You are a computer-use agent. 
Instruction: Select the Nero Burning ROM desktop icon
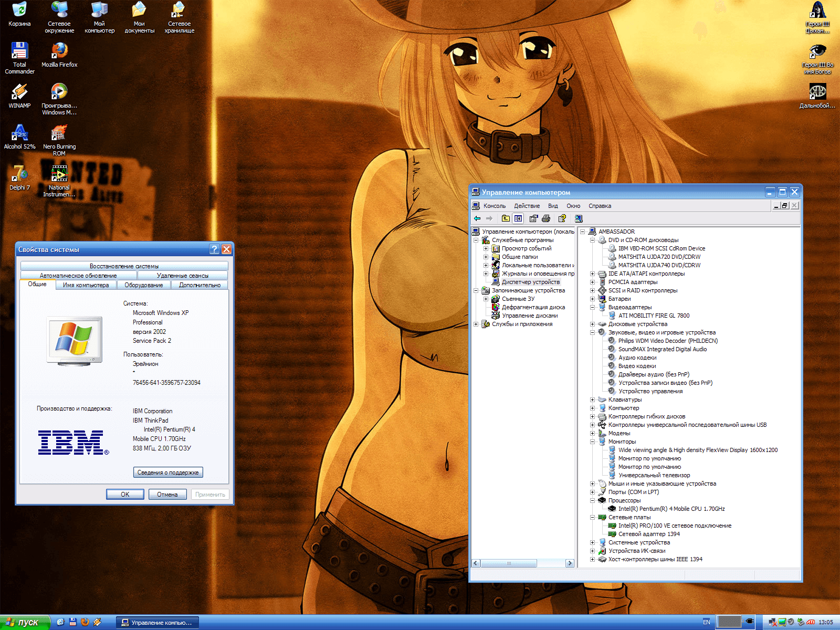pyautogui.click(x=59, y=140)
